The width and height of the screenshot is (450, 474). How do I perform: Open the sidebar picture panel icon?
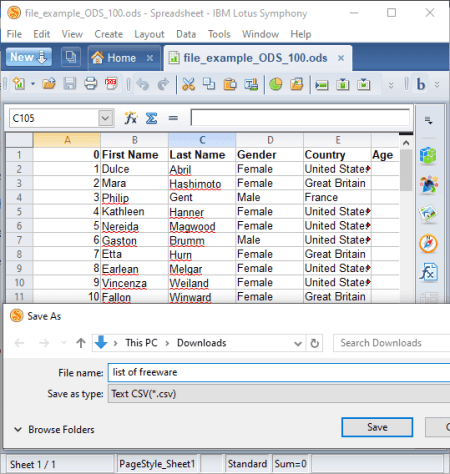point(428,214)
